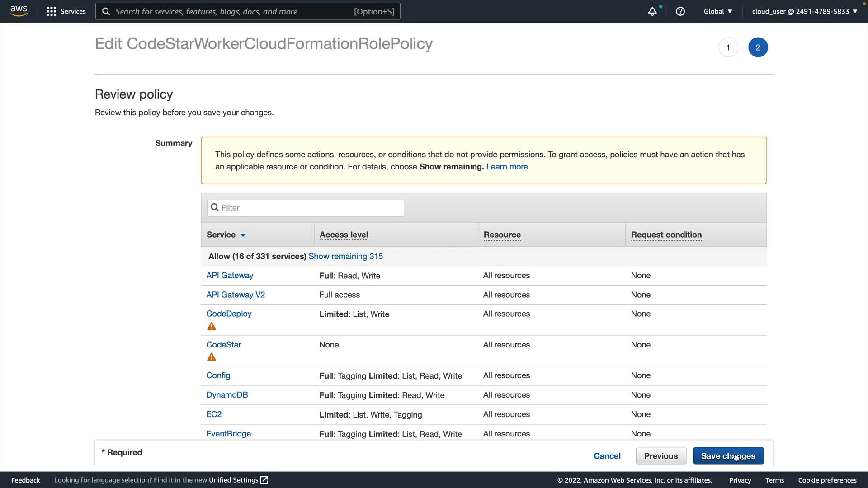868x488 pixels.
Task: Click the external link icon beside Unified Settings
Action: click(264, 480)
